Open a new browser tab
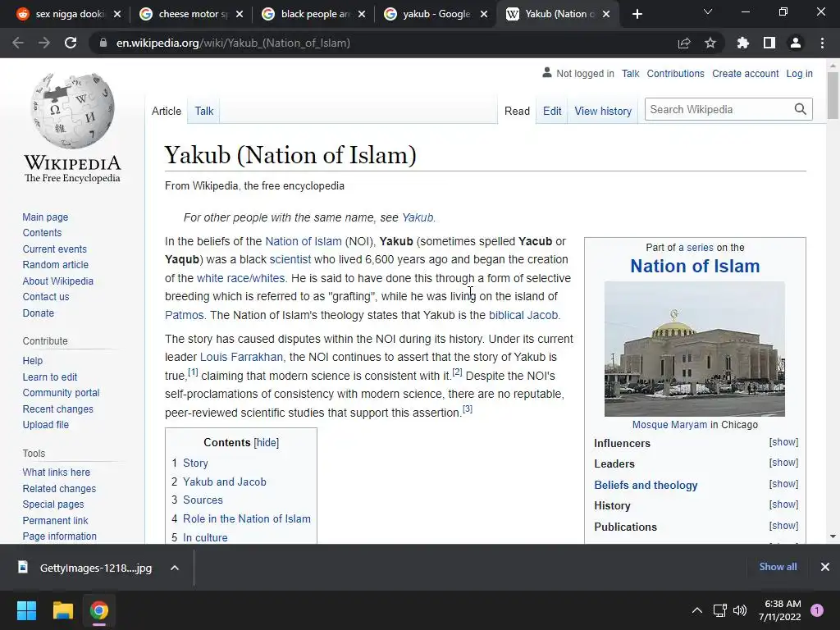Image resolution: width=840 pixels, height=630 pixels. [x=637, y=14]
